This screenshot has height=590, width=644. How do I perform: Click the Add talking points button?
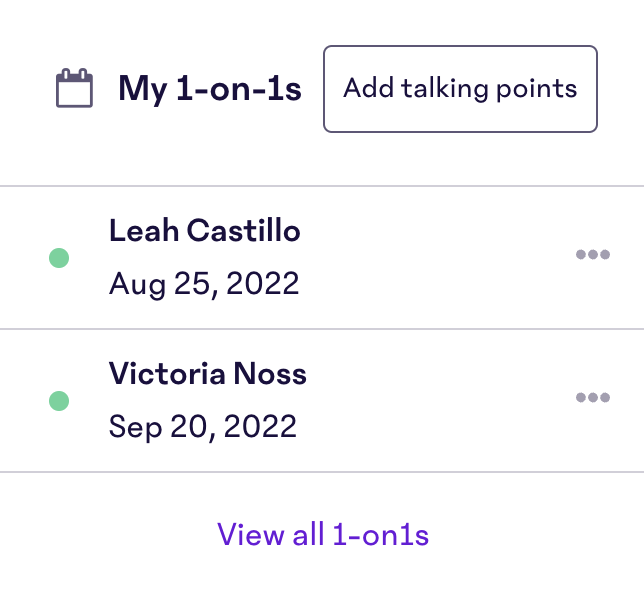click(x=460, y=89)
